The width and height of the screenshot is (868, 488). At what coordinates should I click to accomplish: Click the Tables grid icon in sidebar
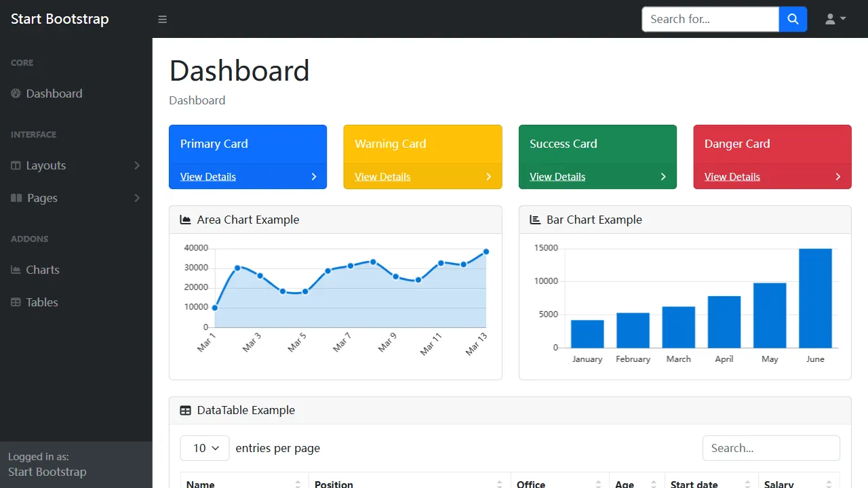(16, 302)
